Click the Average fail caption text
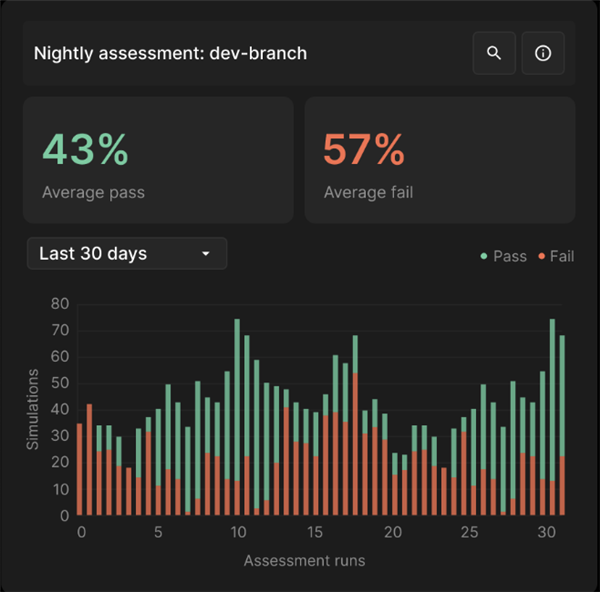The width and height of the screenshot is (600, 592). [368, 192]
